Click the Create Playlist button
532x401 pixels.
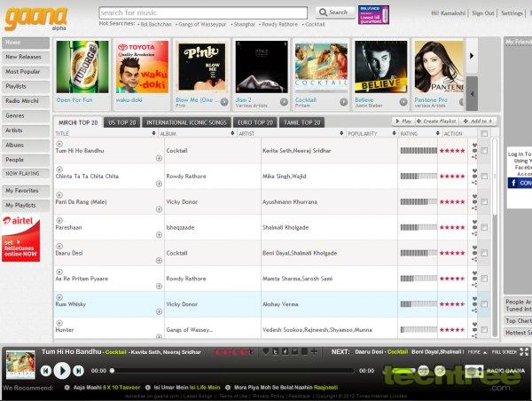[436, 122]
